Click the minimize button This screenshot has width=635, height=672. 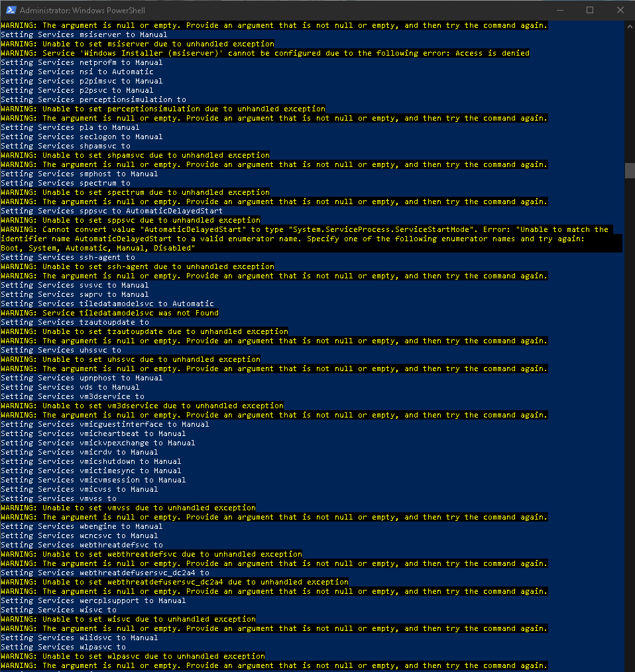point(560,10)
